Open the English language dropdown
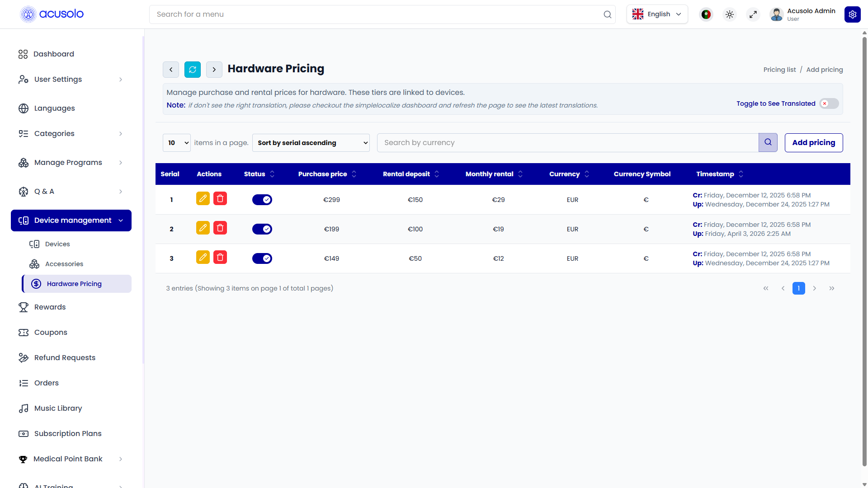Viewport: 868px width, 488px height. coord(657,14)
